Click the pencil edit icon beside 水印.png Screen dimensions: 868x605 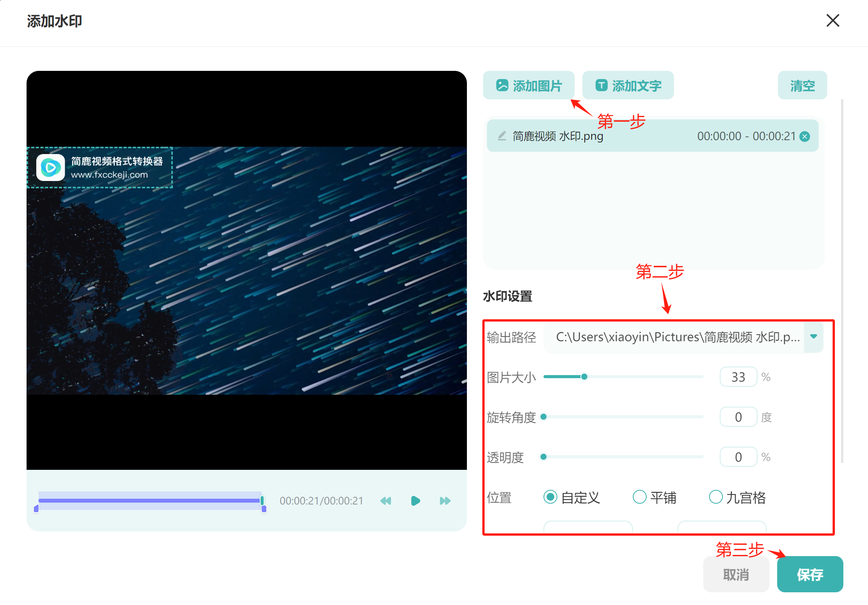[x=501, y=136]
